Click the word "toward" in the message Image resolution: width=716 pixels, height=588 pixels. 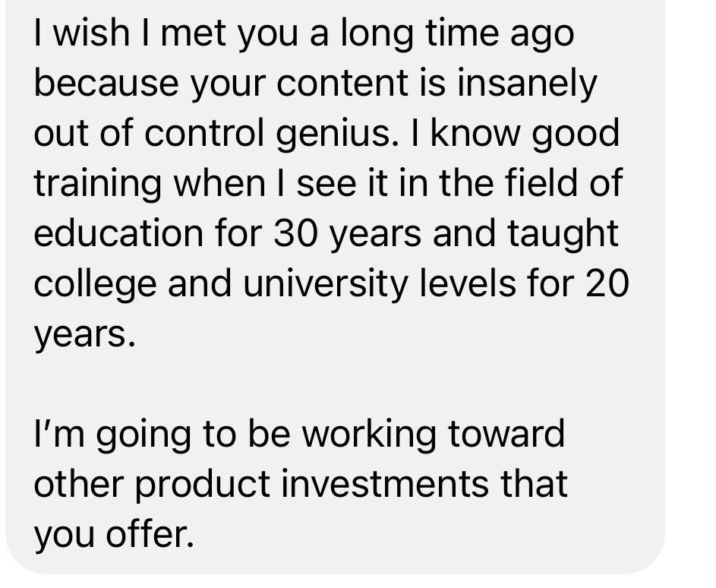coord(506,434)
